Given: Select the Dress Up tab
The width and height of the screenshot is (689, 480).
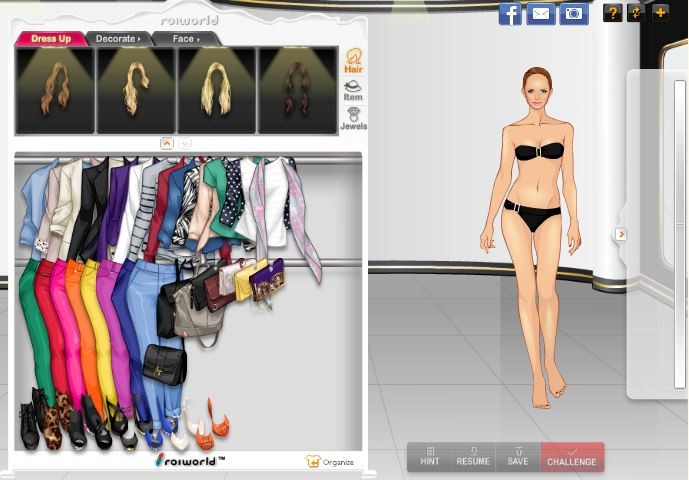Looking at the screenshot, I should pos(50,39).
